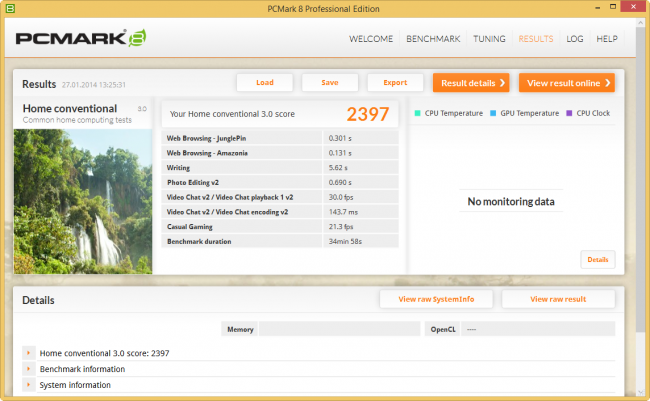Click View result online

pyautogui.click(x=567, y=83)
